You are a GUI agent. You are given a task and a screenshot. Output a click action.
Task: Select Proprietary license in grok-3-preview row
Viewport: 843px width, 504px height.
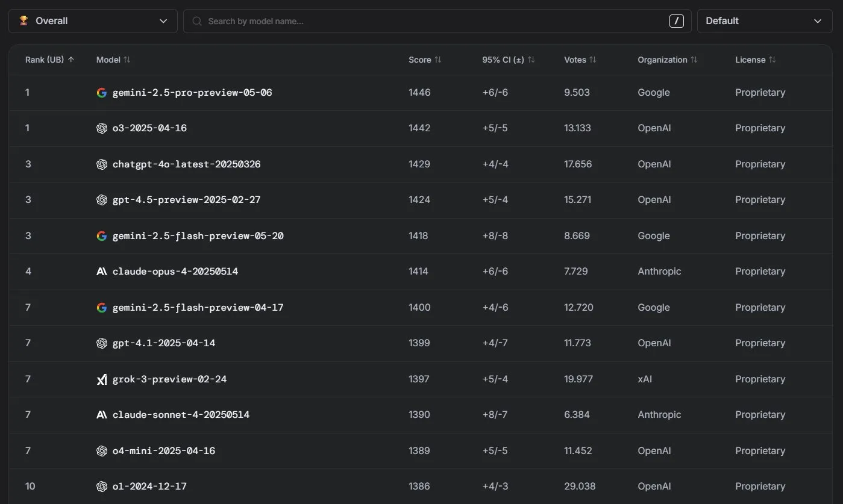(760, 379)
